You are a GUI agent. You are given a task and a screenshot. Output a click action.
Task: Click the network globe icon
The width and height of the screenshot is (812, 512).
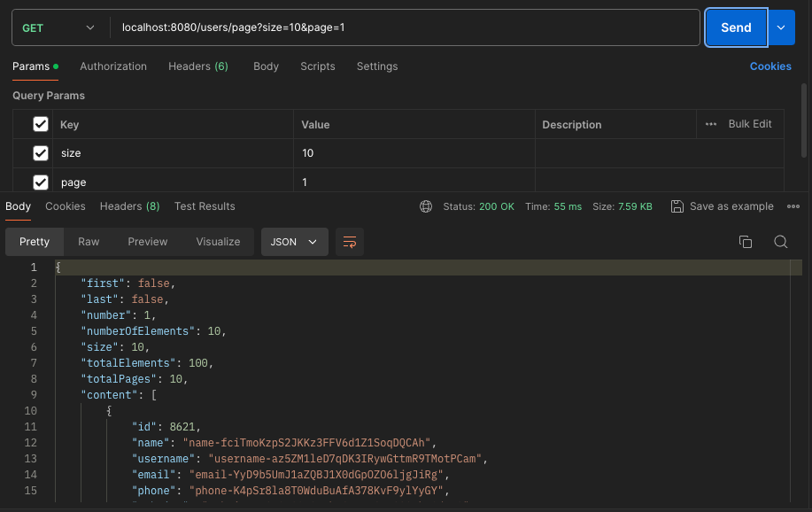pyautogui.click(x=426, y=206)
